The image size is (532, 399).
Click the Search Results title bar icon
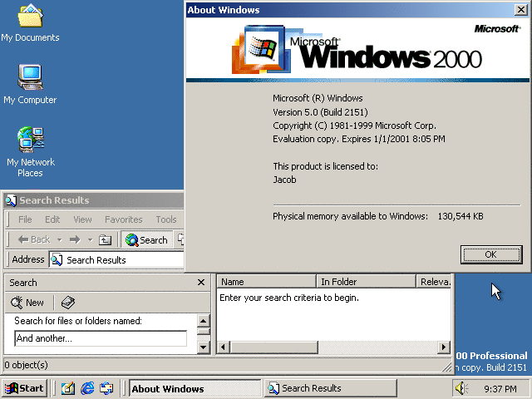pos(11,200)
